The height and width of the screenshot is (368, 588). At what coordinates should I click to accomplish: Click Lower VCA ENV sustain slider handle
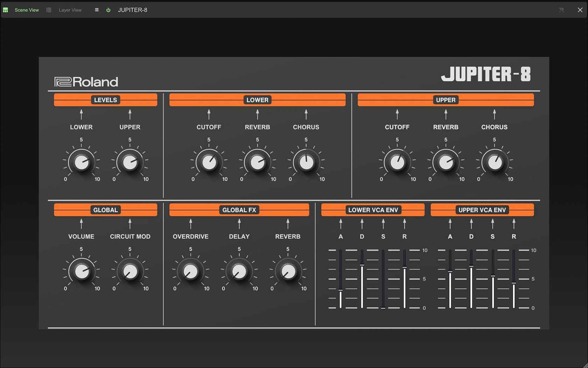pyautogui.click(x=383, y=308)
